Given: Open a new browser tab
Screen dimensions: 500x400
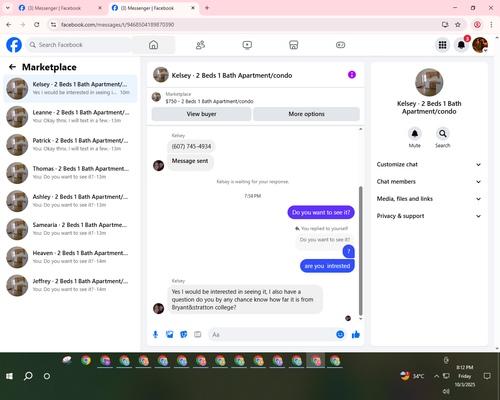Looking at the screenshot, I should 207,8.
